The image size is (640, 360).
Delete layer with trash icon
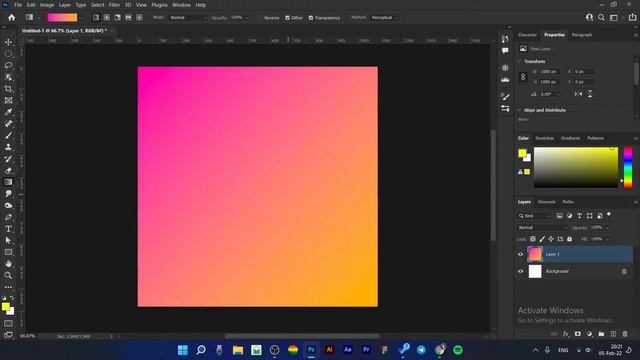tap(625, 334)
